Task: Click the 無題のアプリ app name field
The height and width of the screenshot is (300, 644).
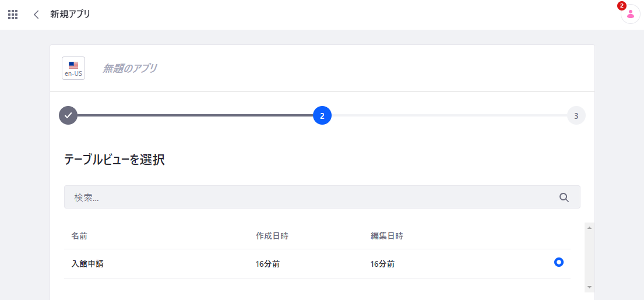Action: tap(130, 69)
